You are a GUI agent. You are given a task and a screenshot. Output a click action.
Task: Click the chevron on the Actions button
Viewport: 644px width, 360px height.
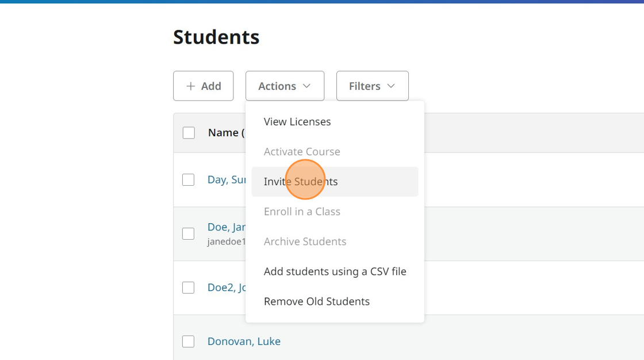click(306, 86)
